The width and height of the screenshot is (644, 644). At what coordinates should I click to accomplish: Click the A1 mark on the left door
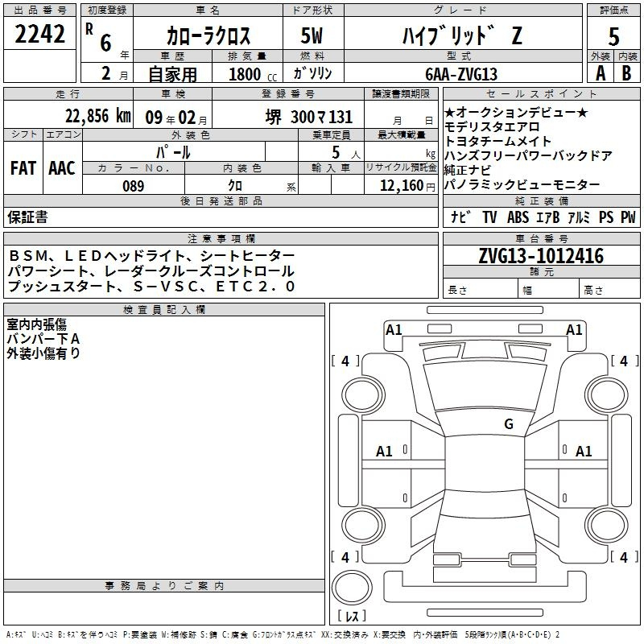(385, 452)
